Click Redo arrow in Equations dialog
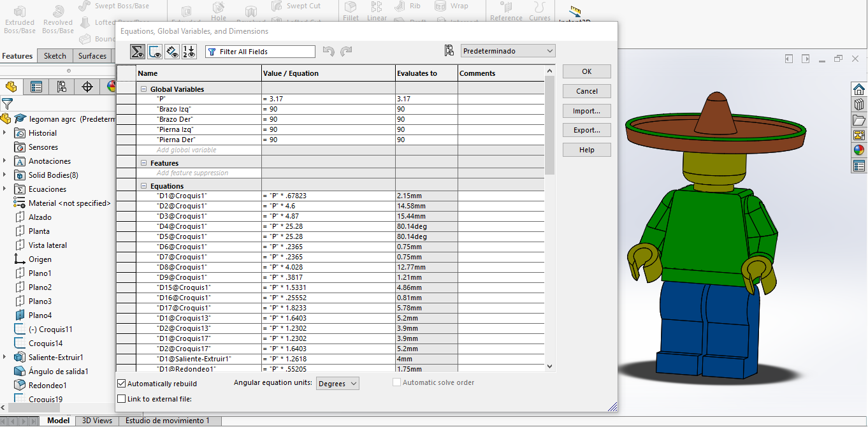 (346, 52)
